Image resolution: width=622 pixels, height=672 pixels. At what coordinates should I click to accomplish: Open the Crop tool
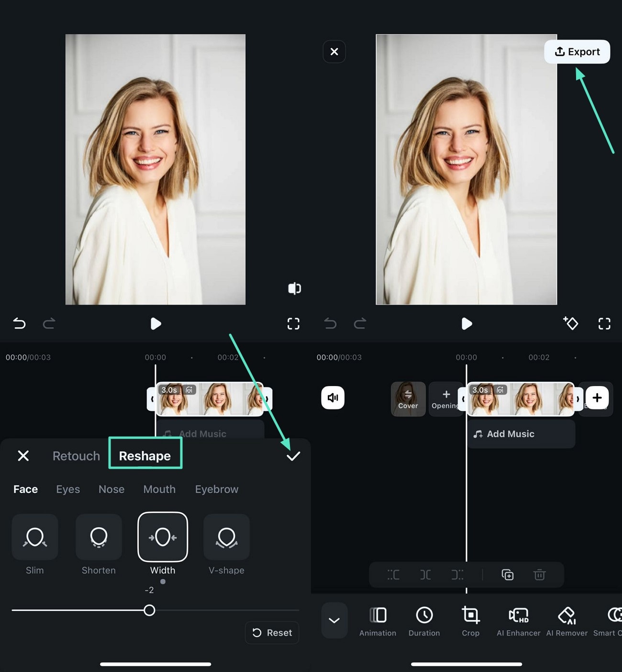coord(470,620)
